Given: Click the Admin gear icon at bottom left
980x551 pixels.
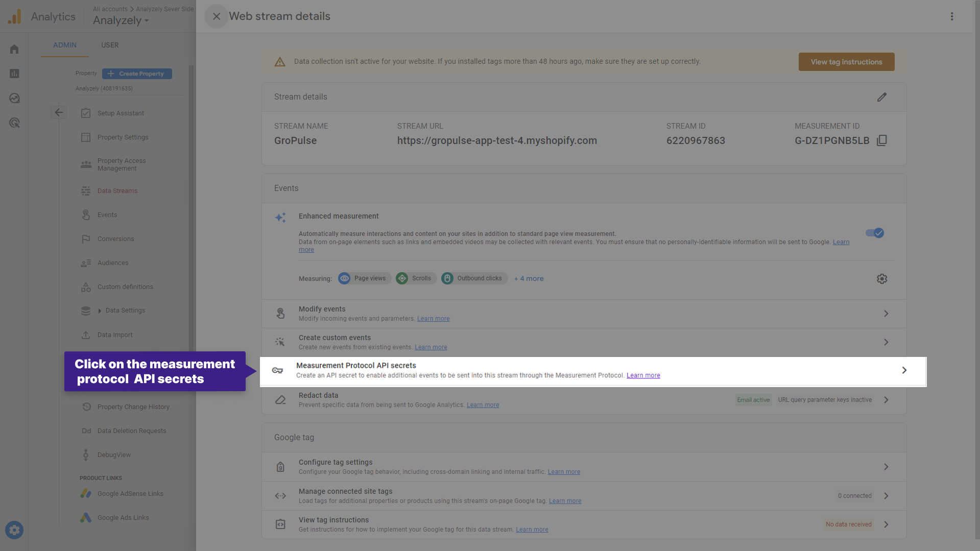Looking at the screenshot, I should 14,530.
